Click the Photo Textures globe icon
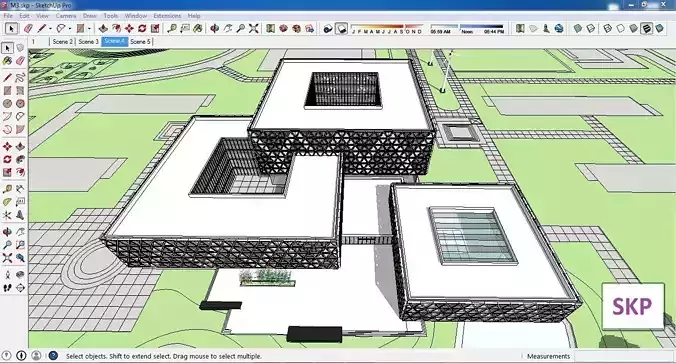The image size is (676, 363). (559, 29)
